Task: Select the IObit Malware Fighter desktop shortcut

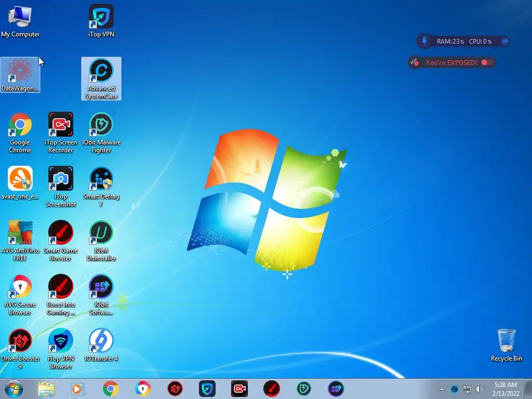Action: [101, 133]
